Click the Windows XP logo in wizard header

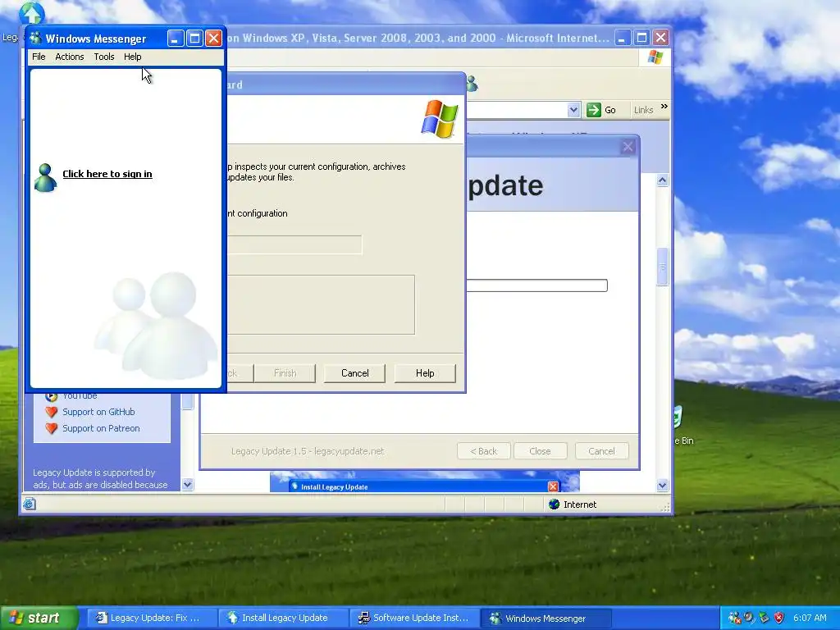440,119
